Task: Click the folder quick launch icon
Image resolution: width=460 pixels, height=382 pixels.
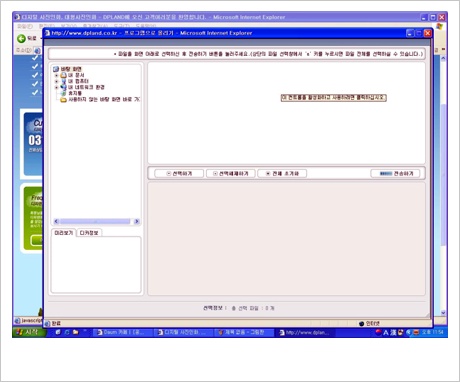Action: pyautogui.click(x=76, y=332)
